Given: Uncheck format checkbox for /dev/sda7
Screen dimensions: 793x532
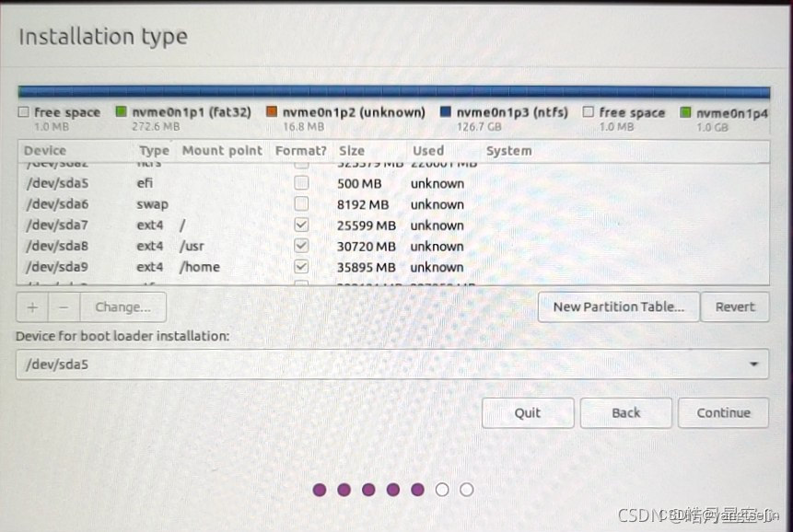Looking at the screenshot, I should point(301,225).
